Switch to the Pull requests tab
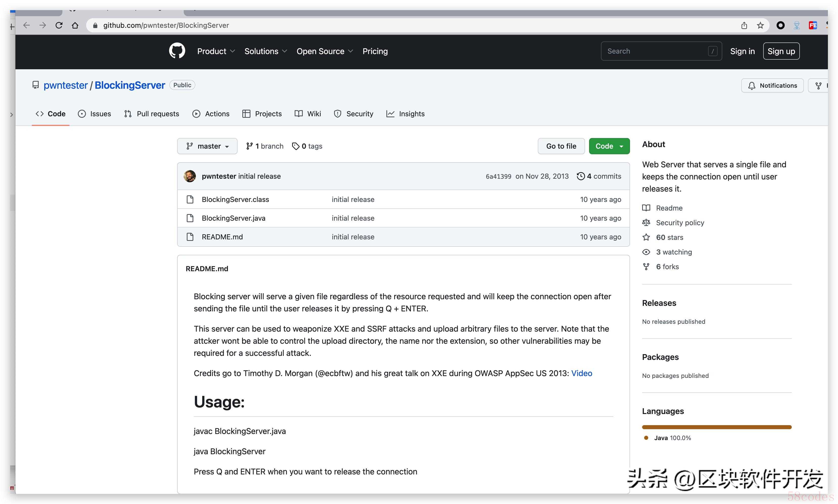Screen dimensions: 838x504 (x=151, y=114)
